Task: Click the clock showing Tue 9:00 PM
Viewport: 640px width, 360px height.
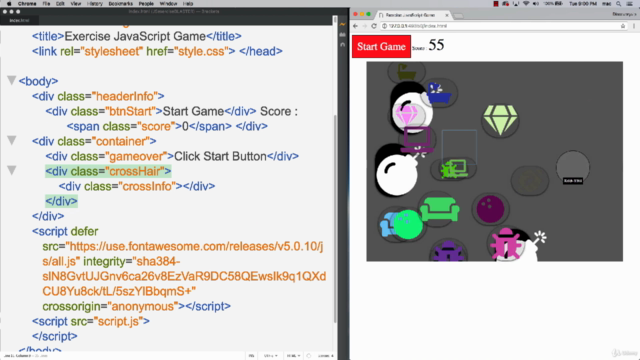Action: [x=582, y=4]
